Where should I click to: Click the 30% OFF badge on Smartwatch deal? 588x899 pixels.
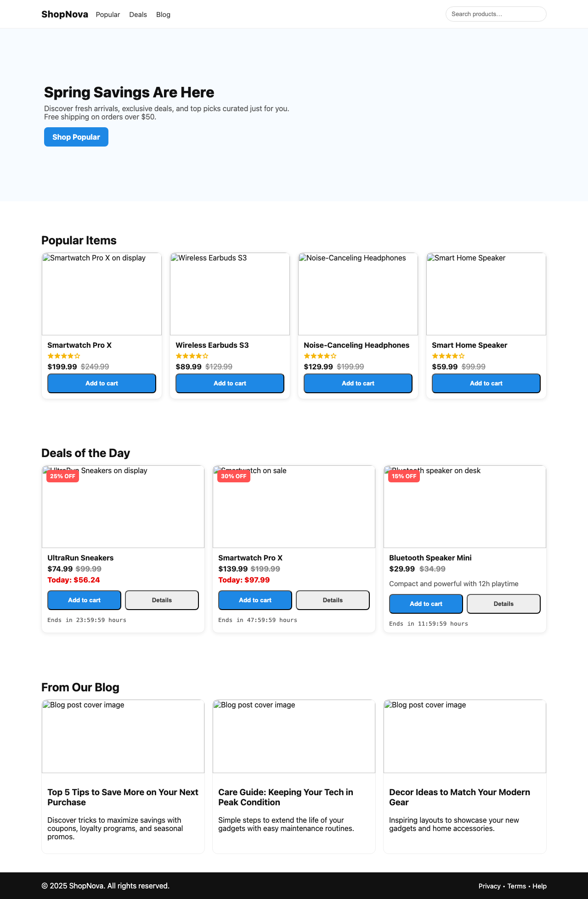coord(233,476)
